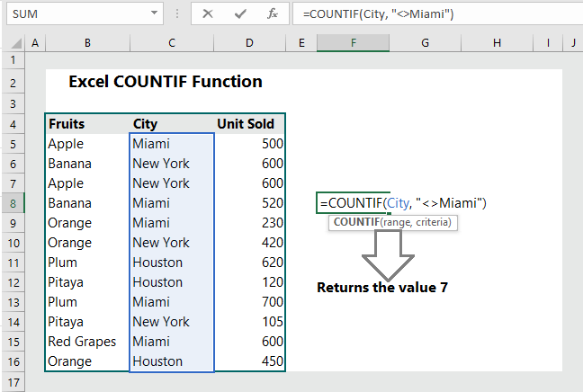Click the Unit Sold header cell
The width and height of the screenshot is (583, 392).
coord(249,124)
